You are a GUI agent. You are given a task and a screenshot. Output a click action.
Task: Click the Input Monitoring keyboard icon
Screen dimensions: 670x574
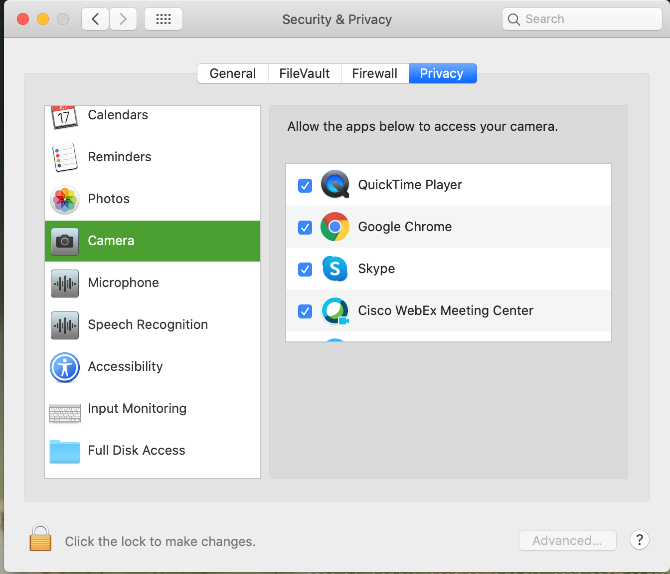click(x=65, y=413)
